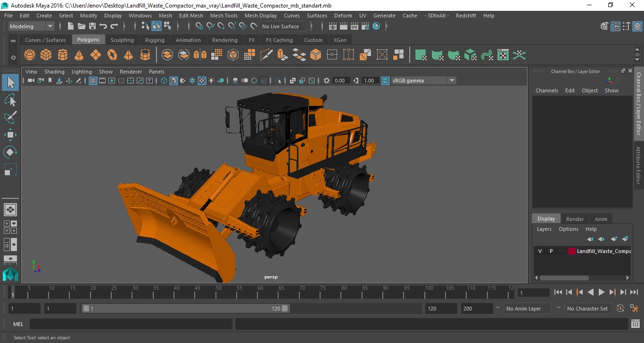This screenshot has height=343, width=644.
Task: Click the layer list horizontal scrollbar
Action: click(564, 278)
